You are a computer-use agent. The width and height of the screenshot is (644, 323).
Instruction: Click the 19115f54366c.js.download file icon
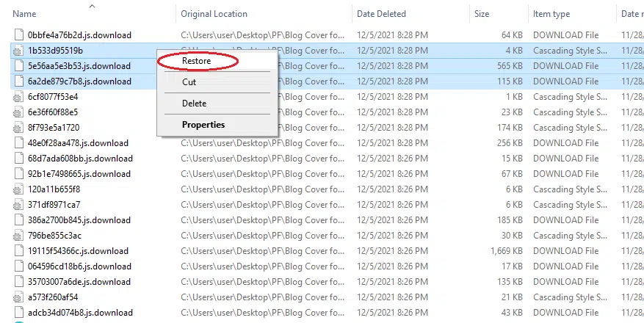[19, 251]
